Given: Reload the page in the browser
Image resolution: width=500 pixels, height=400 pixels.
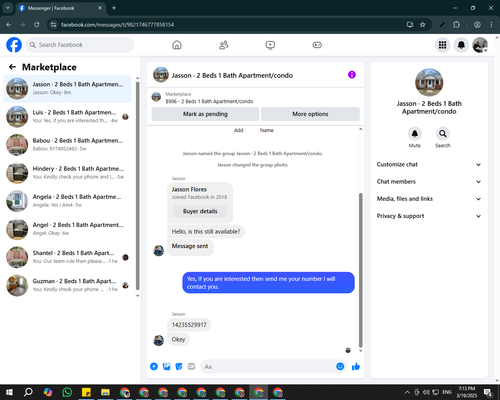Looking at the screenshot, I should [37, 25].
